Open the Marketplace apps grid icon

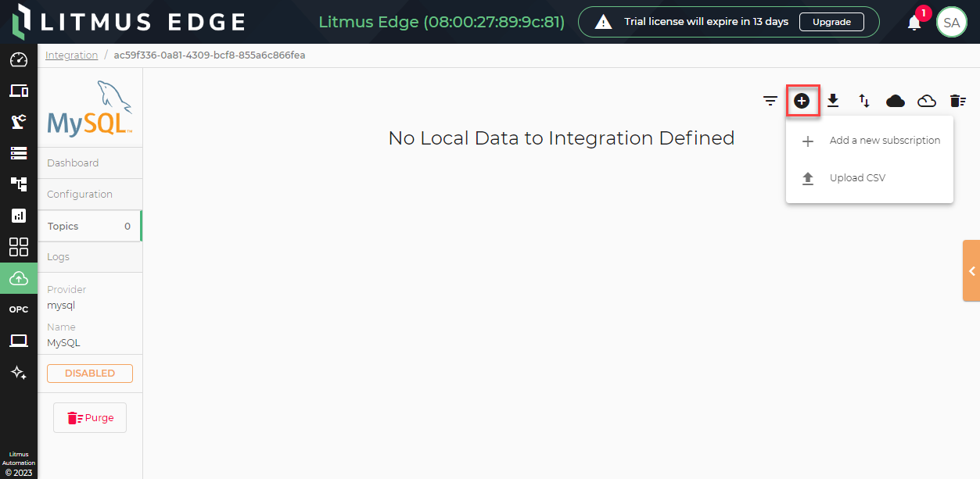point(17,247)
